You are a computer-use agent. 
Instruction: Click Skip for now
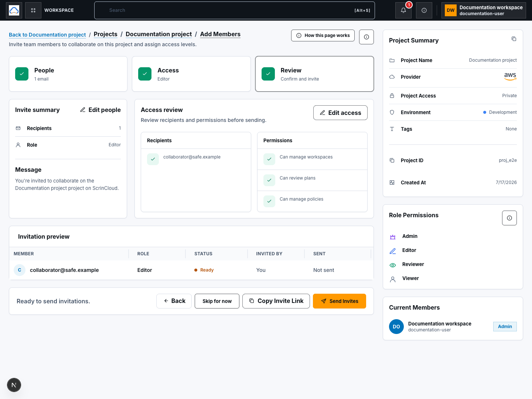click(x=217, y=301)
